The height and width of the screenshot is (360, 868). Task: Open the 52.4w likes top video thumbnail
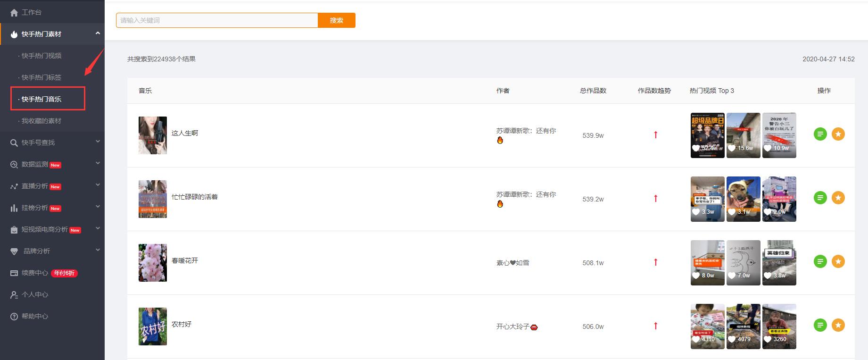pos(707,135)
